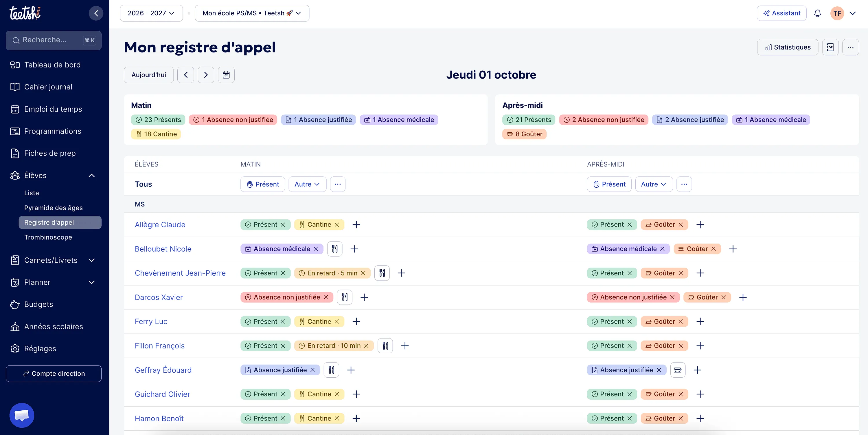868x435 pixels.
Task: Open the Pyramide des âges page
Action: point(54,208)
